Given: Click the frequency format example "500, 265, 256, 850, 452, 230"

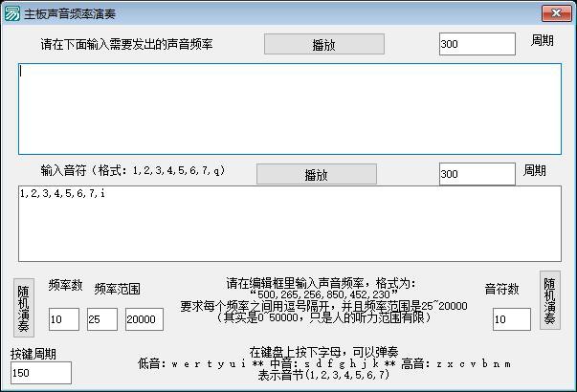Looking at the screenshot, I should pyautogui.click(x=323, y=295).
